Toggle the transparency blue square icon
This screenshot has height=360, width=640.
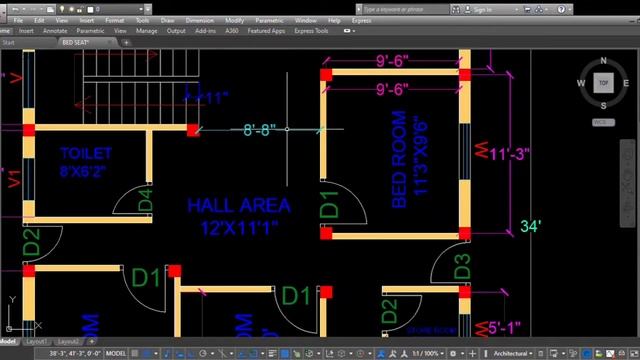(x=284, y=353)
